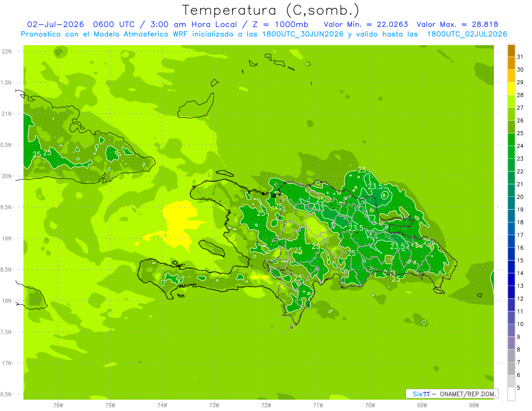Screen dimensions: 532x411
Task: Pick the blue 17 legend color
Action: point(511,229)
